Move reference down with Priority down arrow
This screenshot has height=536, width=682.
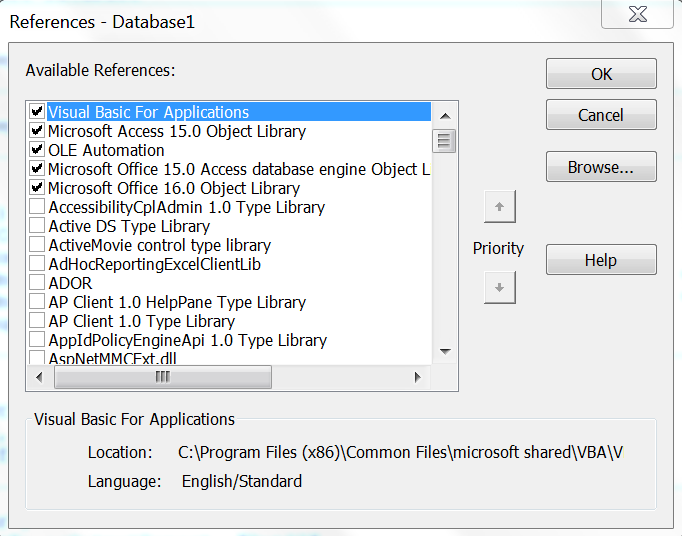point(500,288)
